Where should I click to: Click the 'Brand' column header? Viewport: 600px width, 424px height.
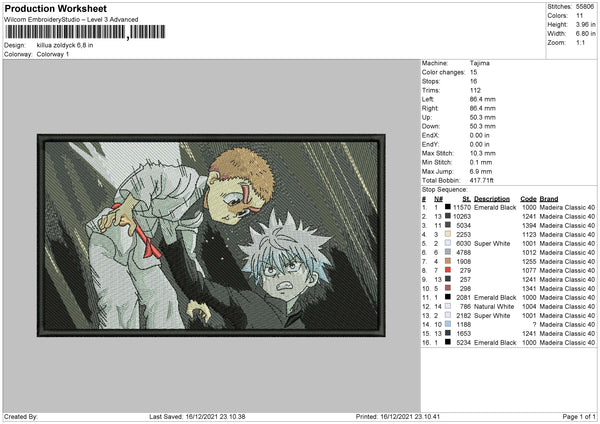click(549, 199)
